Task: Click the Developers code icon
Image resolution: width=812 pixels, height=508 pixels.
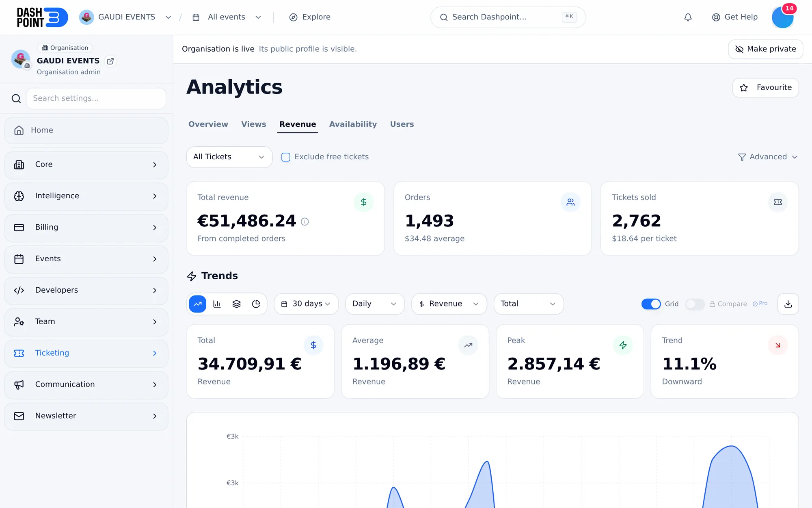Action: (19, 290)
